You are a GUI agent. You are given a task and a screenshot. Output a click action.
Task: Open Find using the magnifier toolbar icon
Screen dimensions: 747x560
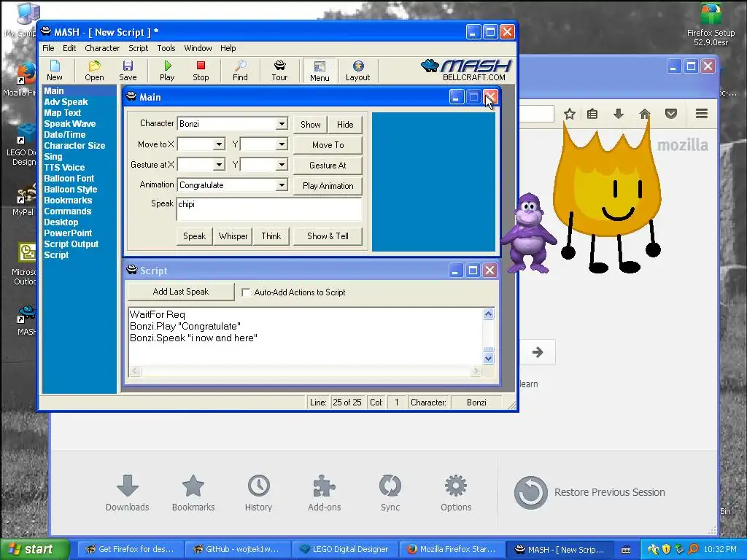click(x=240, y=71)
